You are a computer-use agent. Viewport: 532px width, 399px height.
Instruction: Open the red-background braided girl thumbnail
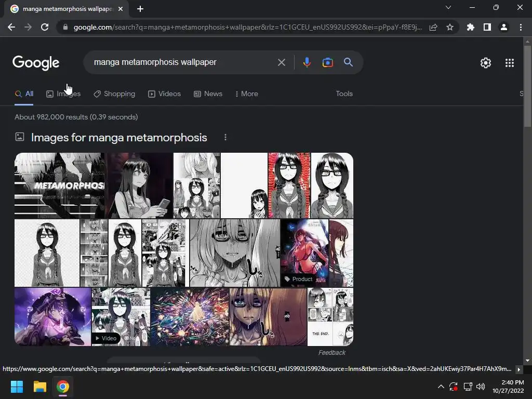pos(289,185)
